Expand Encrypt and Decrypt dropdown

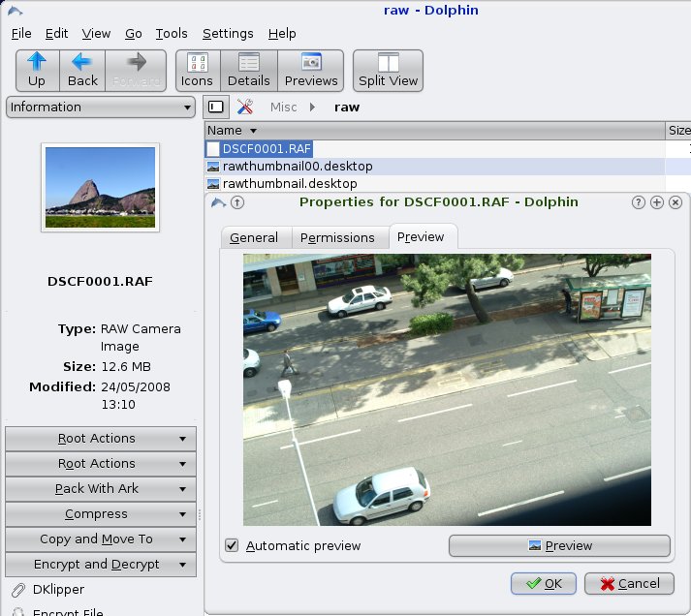[x=101, y=565]
